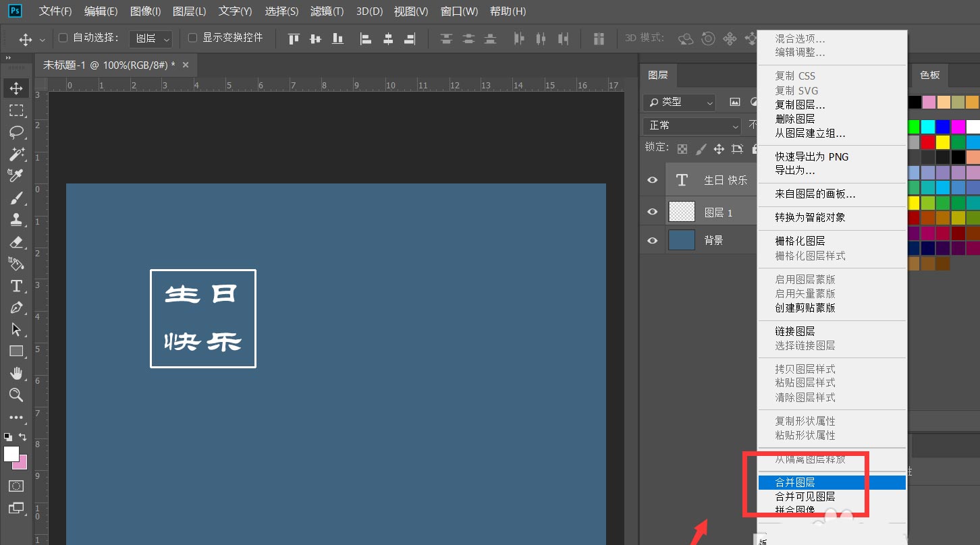Image resolution: width=980 pixels, height=545 pixels.
Task: Toggle lock artboard nesting icon
Action: pyautogui.click(x=738, y=148)
